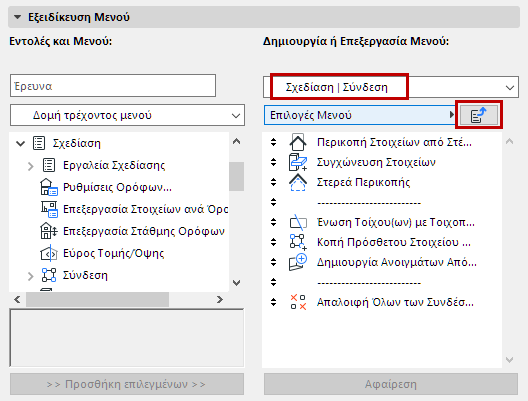Grab reorder handle of Κοπή Πρόσθετου Στοιχείου
Screen dimensions: 528x401
pyautogui.click(x=273, y=242)
